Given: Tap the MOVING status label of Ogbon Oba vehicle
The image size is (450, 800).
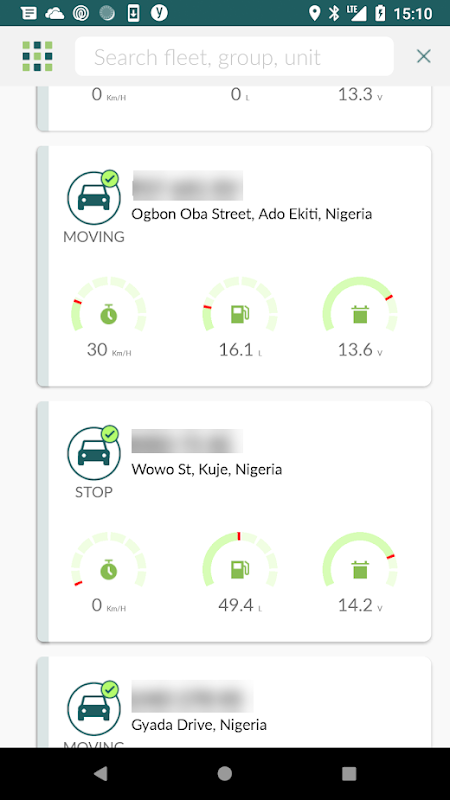Looking at the screenshot, I should tap(94, 237).
